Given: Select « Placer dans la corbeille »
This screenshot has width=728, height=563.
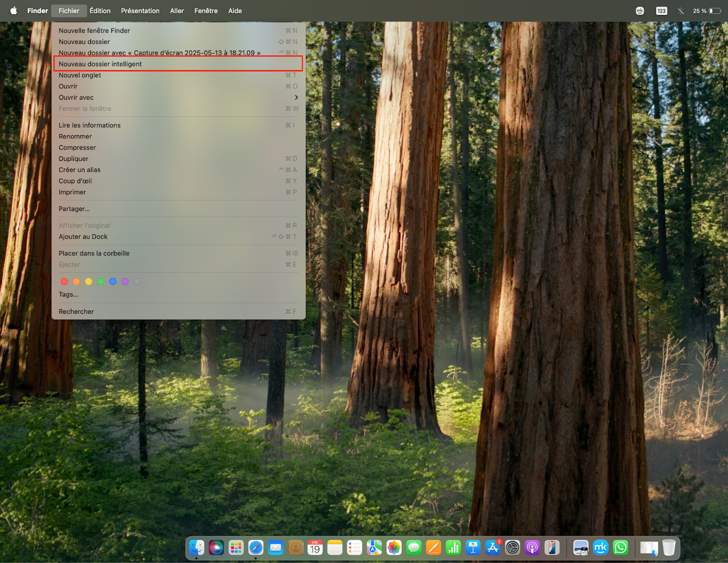Looking at the screenshot, I should 94,253.
